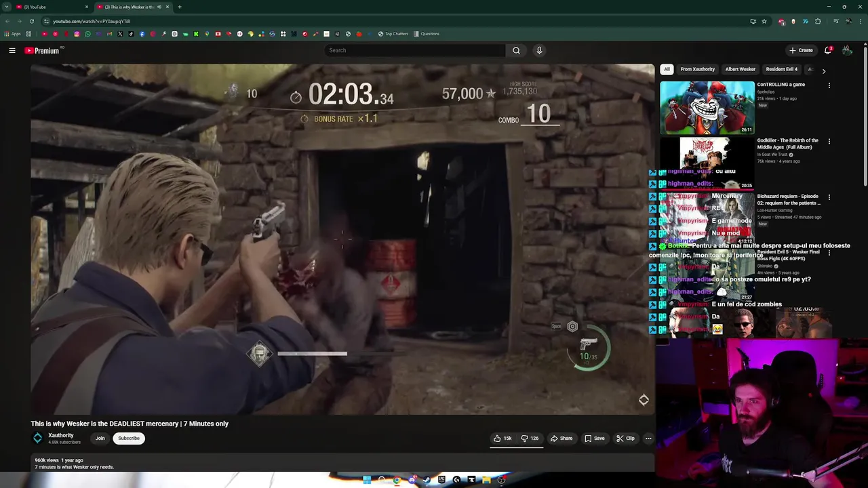Open the X (Twitter) bookmark
The width and height of the screenshot is (868, 488).
(120, 34)
